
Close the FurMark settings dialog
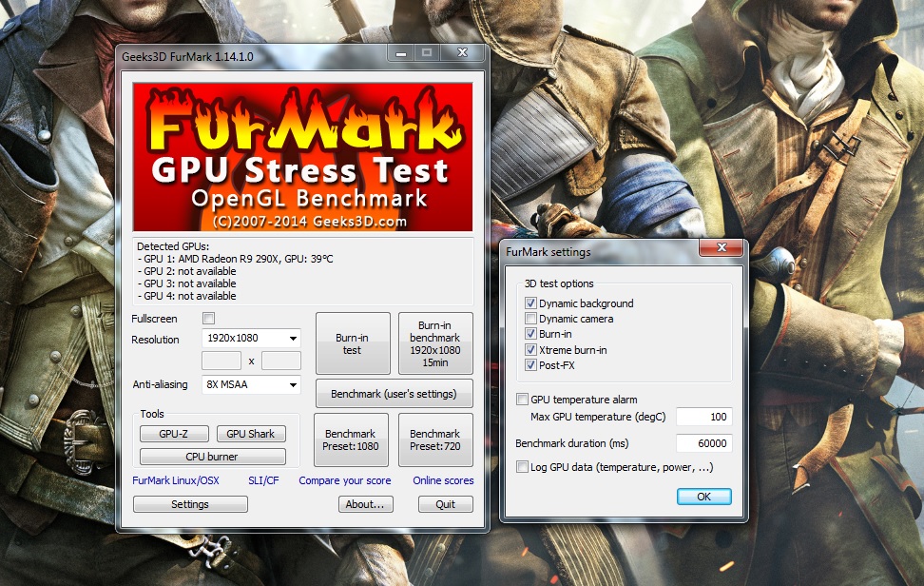(720, 249)
